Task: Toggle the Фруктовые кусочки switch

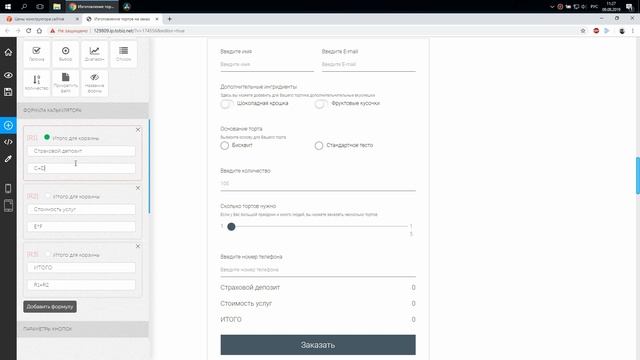Action: click(321, 104)
